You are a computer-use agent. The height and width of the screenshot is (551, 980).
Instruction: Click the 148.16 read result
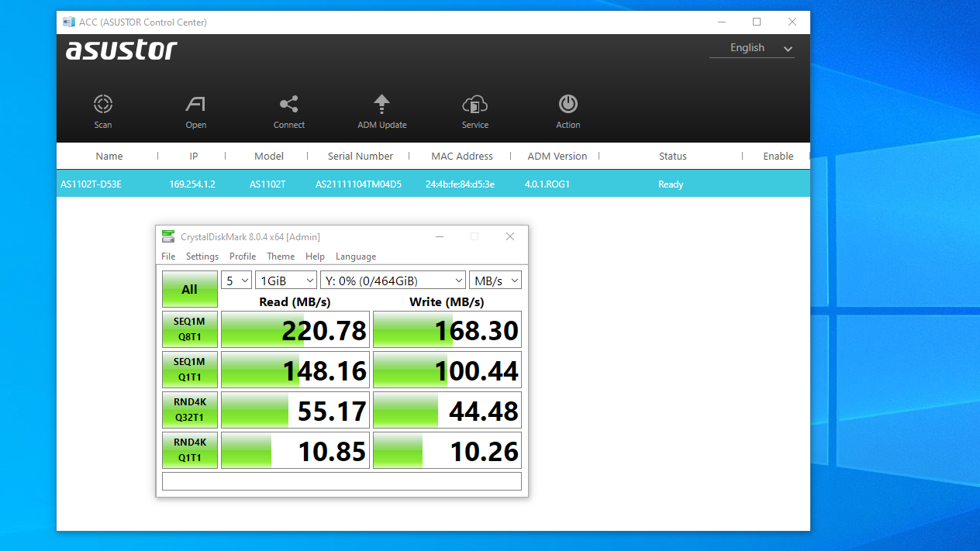pos(295,370)
